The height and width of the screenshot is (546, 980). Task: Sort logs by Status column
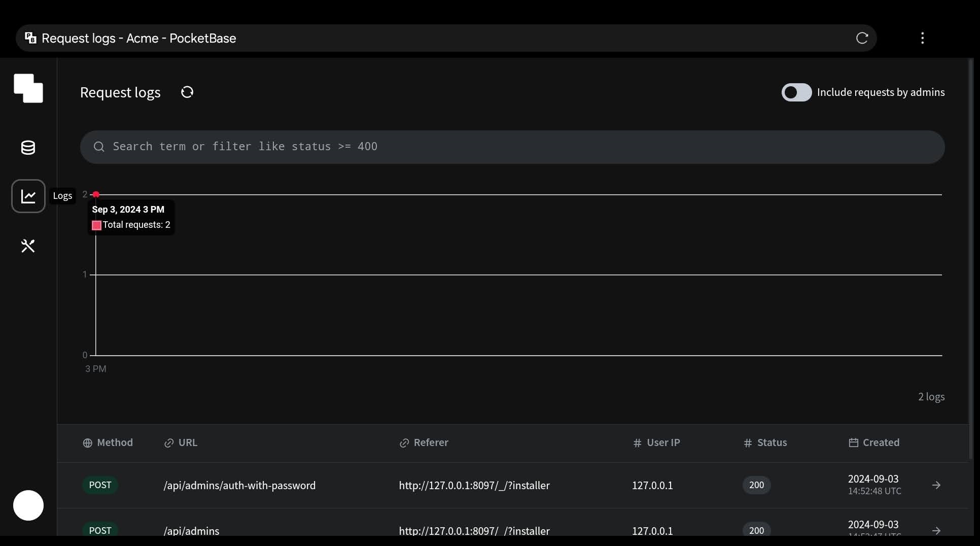click(x=765, y=442)
